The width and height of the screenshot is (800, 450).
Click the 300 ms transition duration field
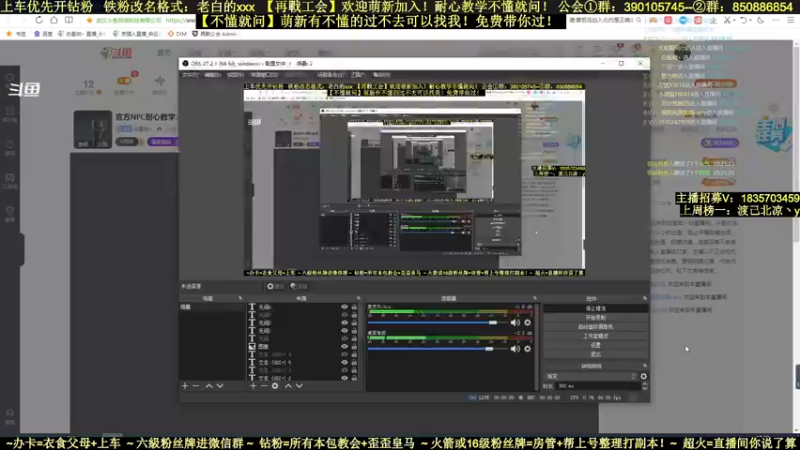pyautogui.click(x=598, y=386)
